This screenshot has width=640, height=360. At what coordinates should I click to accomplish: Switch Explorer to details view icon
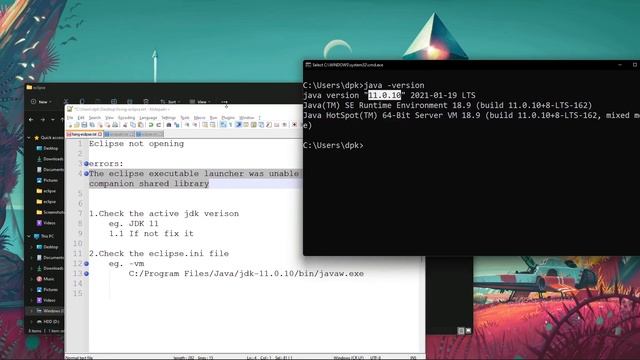(461, 331)
